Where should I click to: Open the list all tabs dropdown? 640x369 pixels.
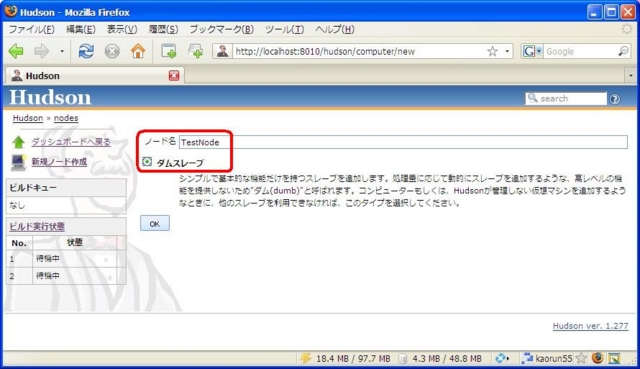[631, 76]
